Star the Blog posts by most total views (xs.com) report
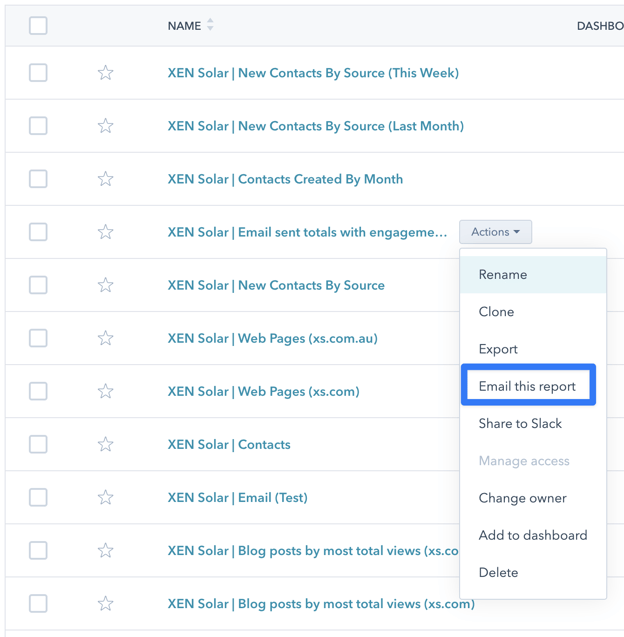 pyautogui.click(x=105, y=604)
